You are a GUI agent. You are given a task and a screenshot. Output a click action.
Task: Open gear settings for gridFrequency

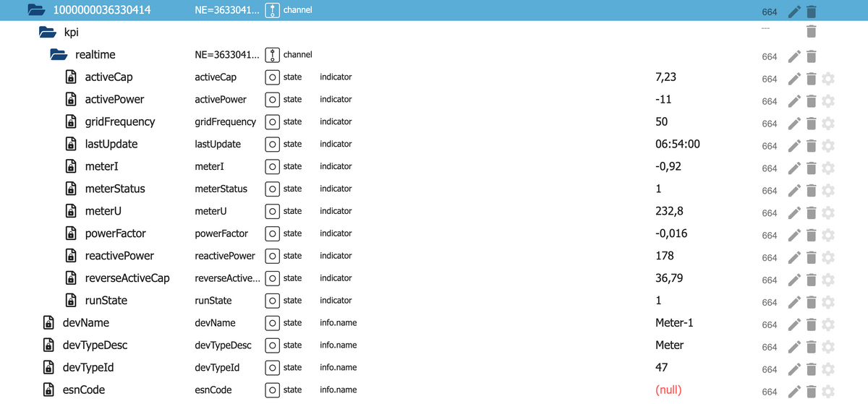(x=828, y=124)
